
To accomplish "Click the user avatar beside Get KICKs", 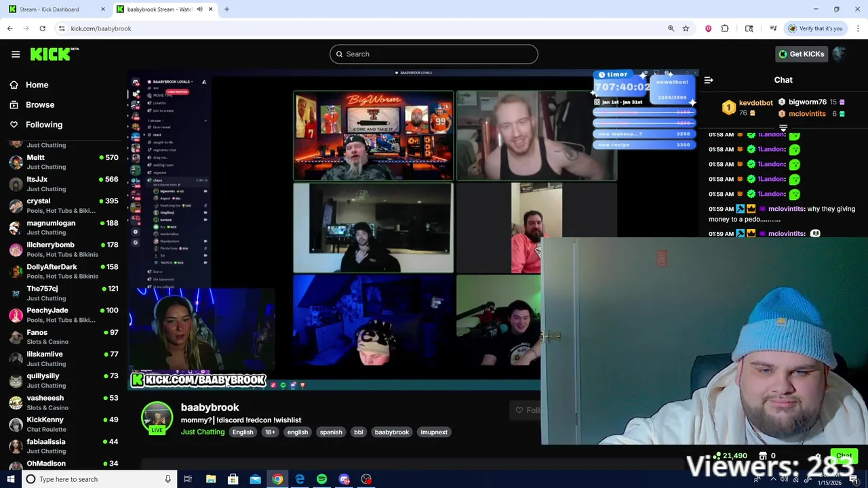I will [840, 54].
